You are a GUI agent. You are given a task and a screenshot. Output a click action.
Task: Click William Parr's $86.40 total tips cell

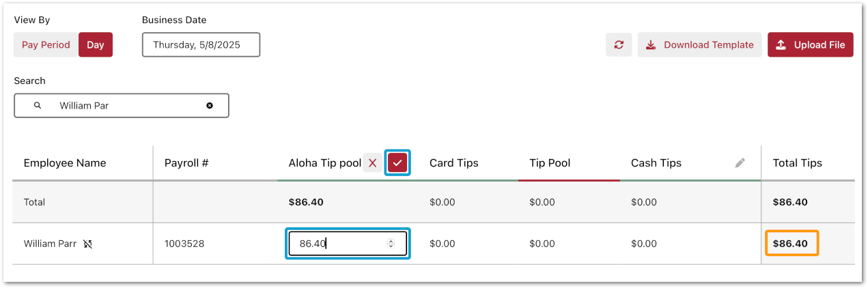pos(791,244)
